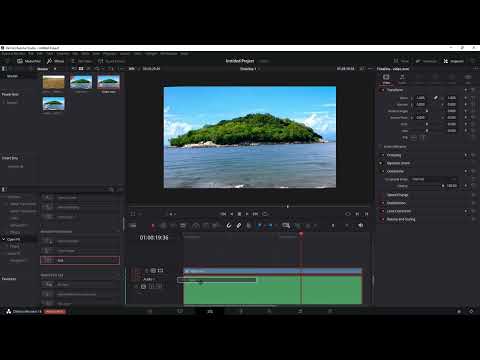Switch to the Deliver page icon

[x=330, y=311]
